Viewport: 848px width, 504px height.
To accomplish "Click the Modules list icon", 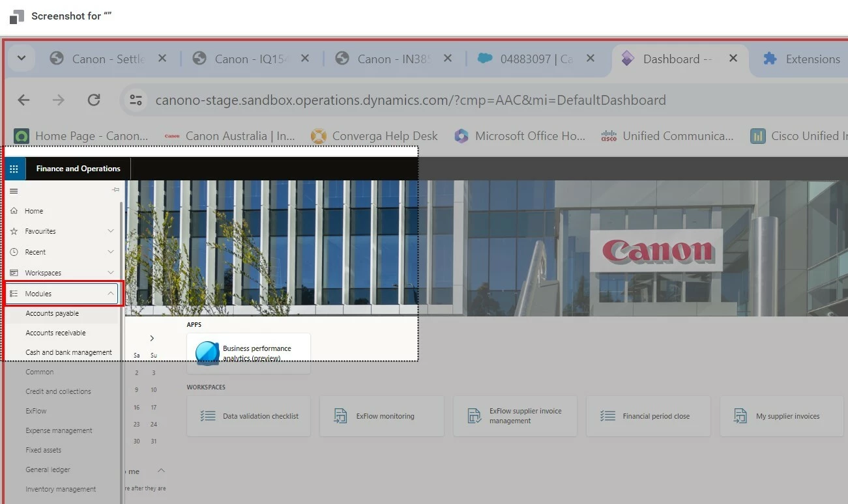I will coord(14,294).
